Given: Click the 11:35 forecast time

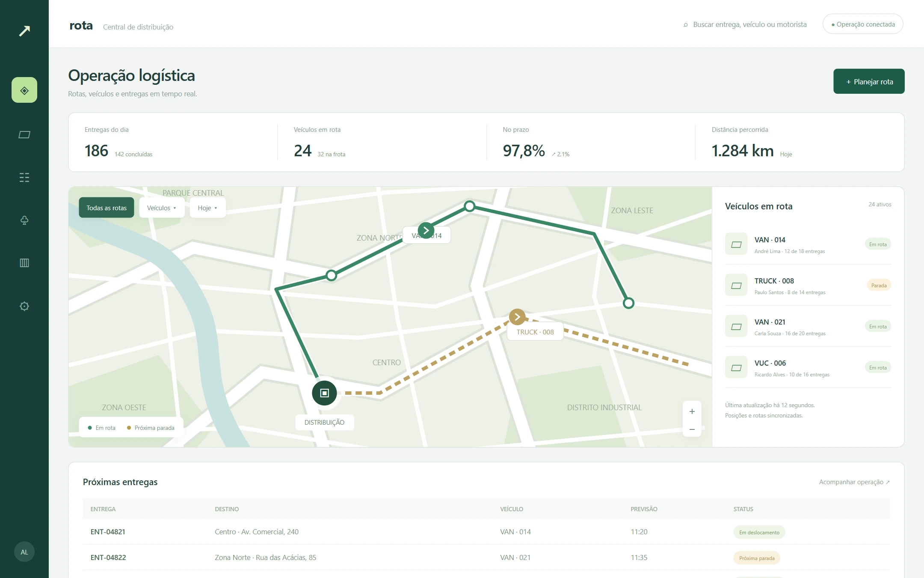Looking at the screenshot, I should 639,557.
